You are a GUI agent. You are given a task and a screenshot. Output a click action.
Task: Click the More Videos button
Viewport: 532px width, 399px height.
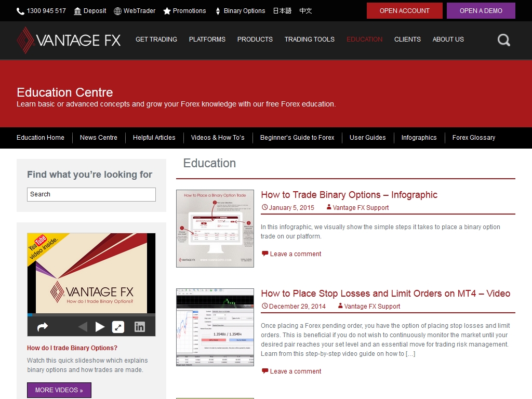coord(59,390)
